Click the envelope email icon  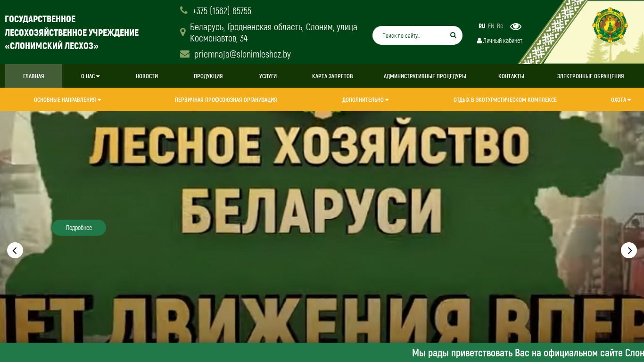pyautogui.click(x=185, y=54)
